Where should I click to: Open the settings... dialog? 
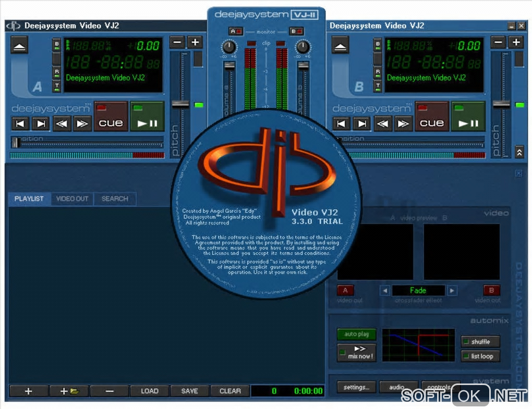pyautogui.click(x=356, y=387)
